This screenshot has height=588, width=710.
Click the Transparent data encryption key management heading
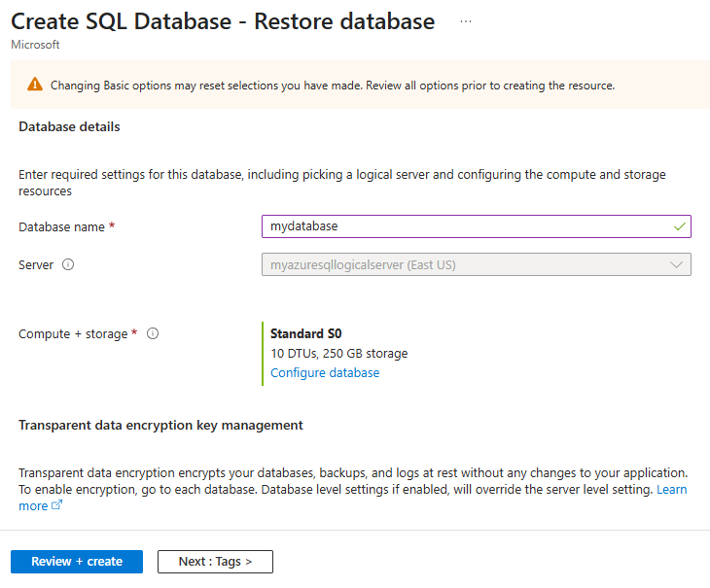(160, 425)
